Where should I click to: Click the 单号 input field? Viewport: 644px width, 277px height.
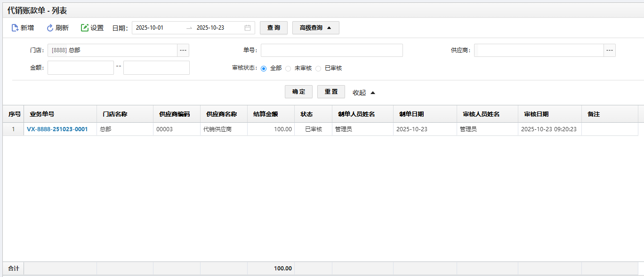coord(331,50)
